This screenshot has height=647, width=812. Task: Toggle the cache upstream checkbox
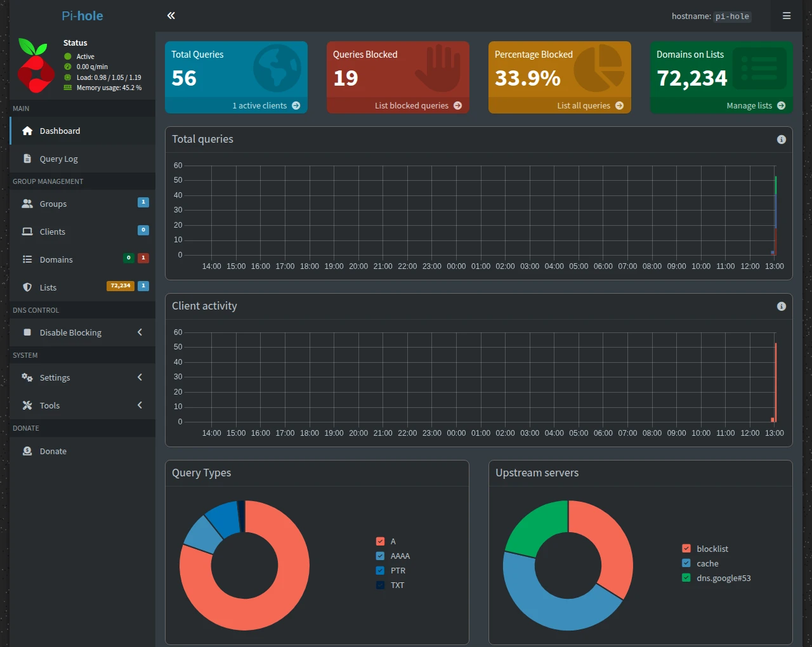(686, 563)
